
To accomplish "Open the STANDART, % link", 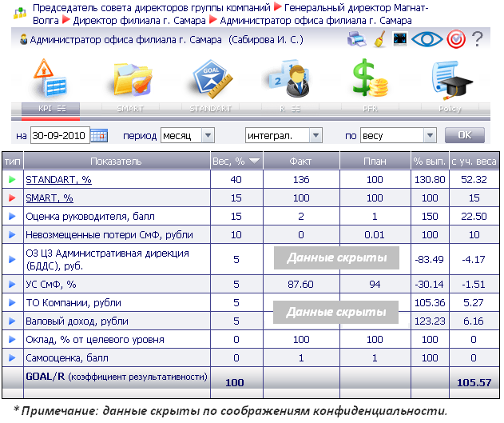I will 58,179.
